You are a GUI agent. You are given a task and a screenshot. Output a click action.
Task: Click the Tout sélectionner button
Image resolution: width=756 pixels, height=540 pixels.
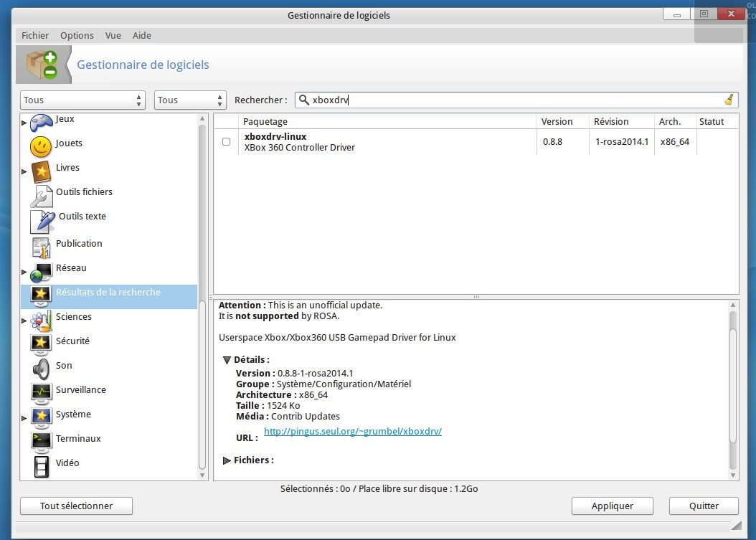(x=76, y=506)
